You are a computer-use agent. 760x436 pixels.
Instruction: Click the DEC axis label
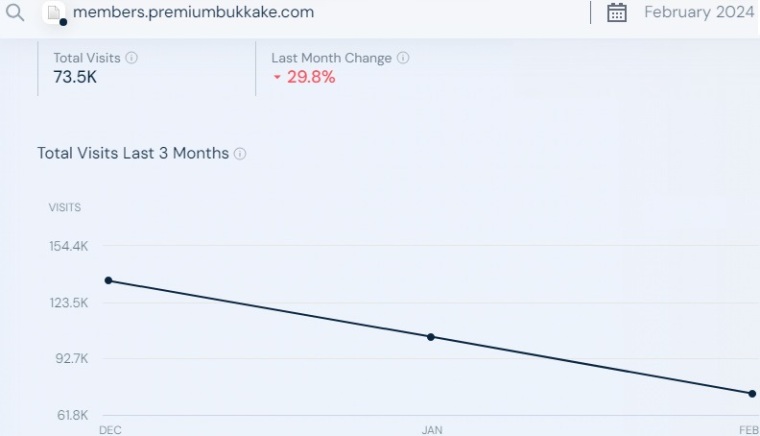tap(111, 430)
